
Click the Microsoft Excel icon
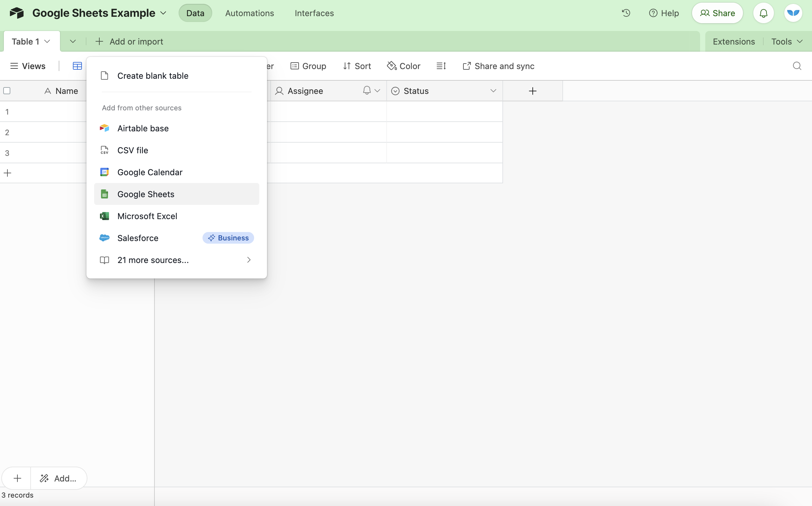point(104,216)
